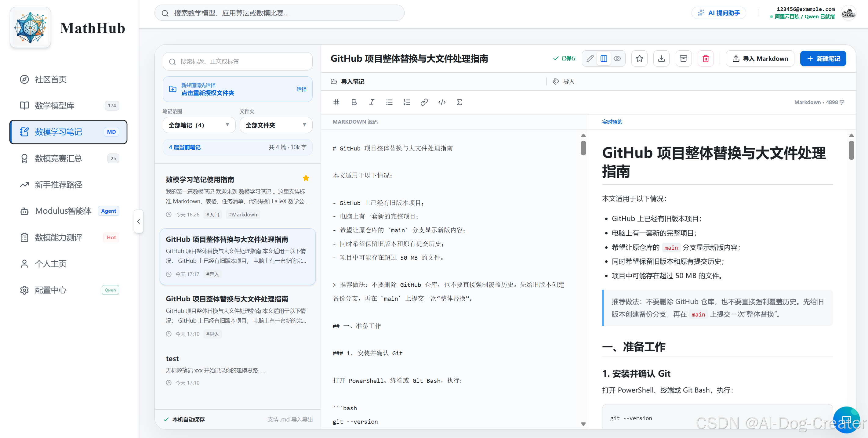This screenshot has height=438, width=868.
Task: Star the current note as favorite
Action: [639, 59]
